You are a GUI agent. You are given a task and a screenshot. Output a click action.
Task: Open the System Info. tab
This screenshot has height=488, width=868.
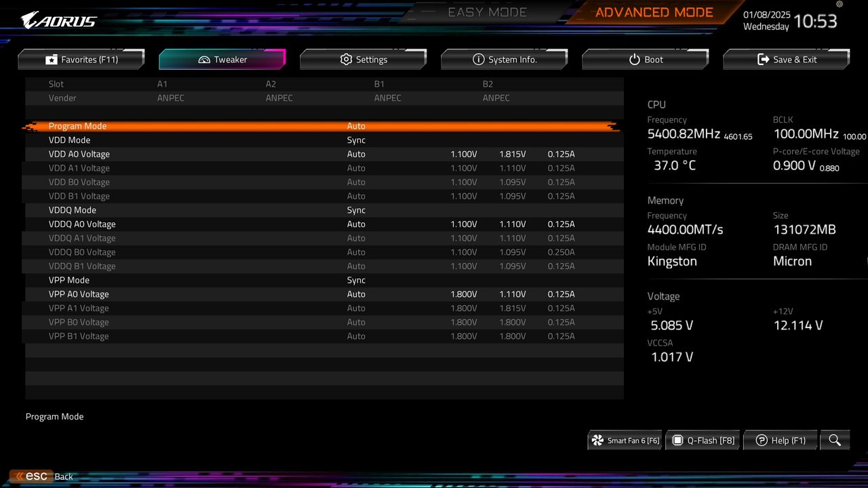point(505,60)
